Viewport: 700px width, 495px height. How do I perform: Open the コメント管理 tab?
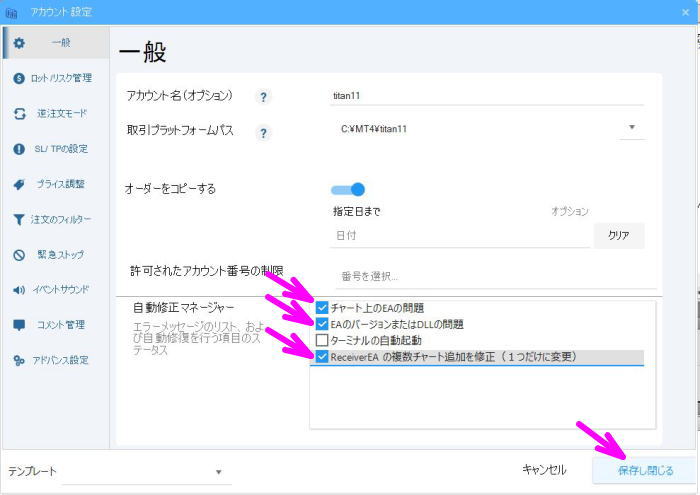pos(56,325)
